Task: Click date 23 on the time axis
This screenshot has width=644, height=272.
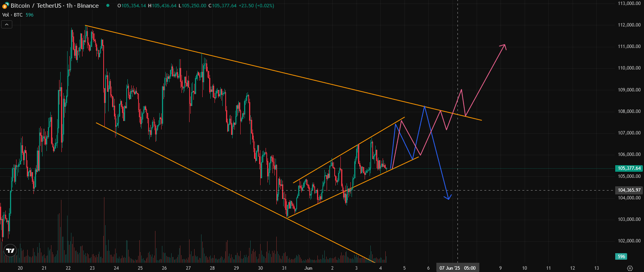Action: point(92,268)
